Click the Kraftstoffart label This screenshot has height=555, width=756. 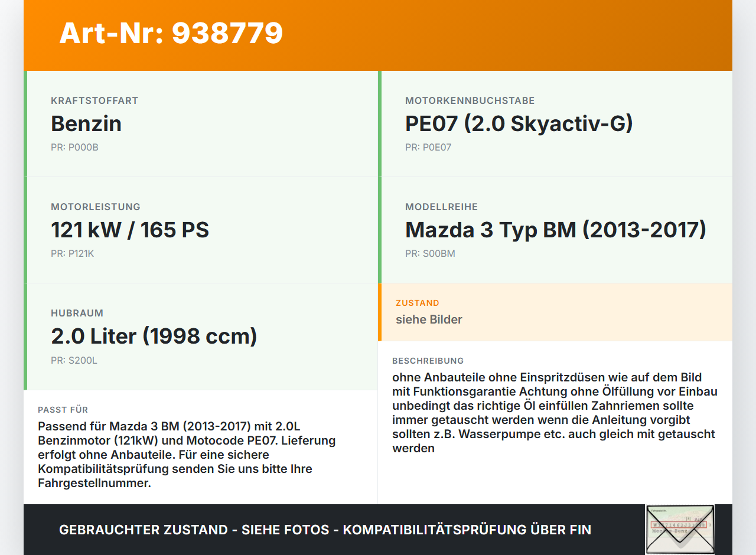(x=94, y=101)
